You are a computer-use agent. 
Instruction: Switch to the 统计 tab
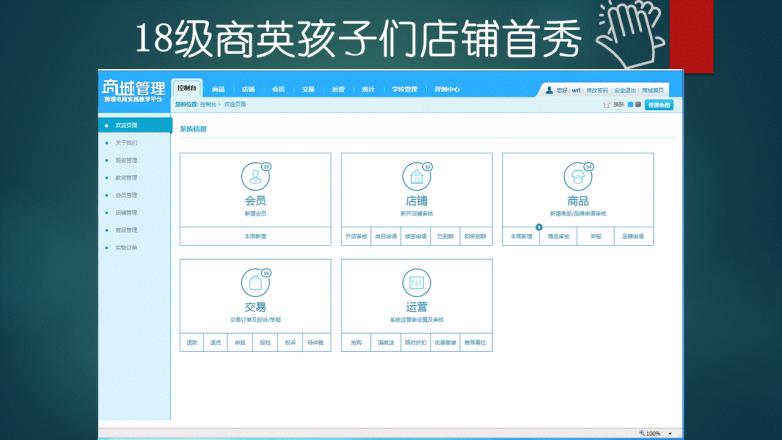368,89
